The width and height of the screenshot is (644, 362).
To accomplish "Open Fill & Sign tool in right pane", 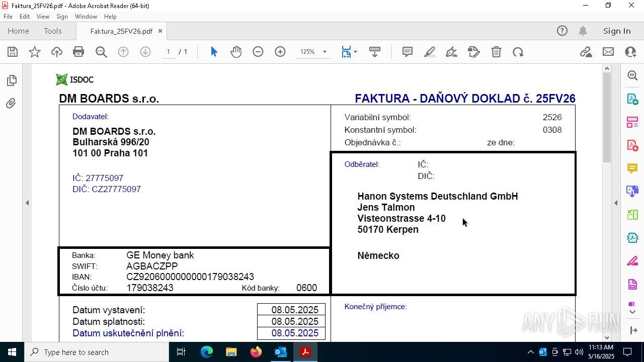I will (x=632, y=261).
